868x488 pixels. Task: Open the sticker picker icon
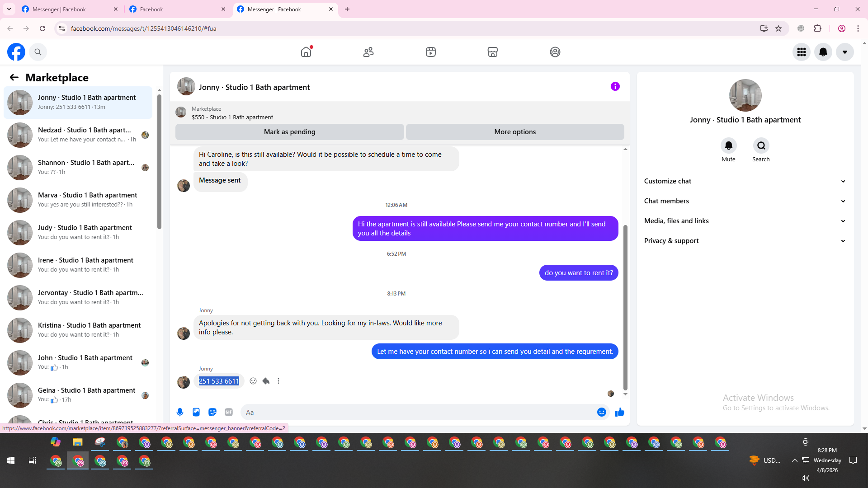pyautogui.click(x=212, y=412)
